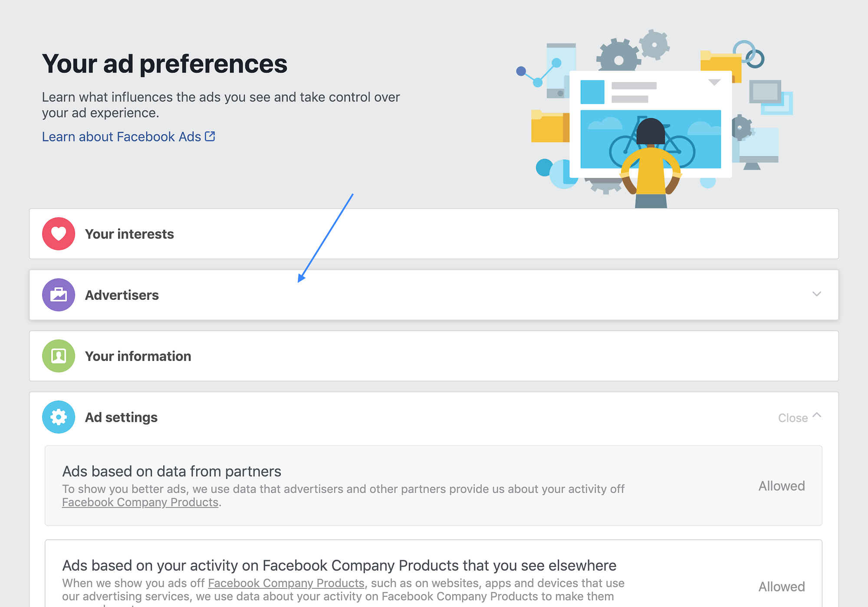Change Allowed setting for ads from partners data

[x=781, y=486]
